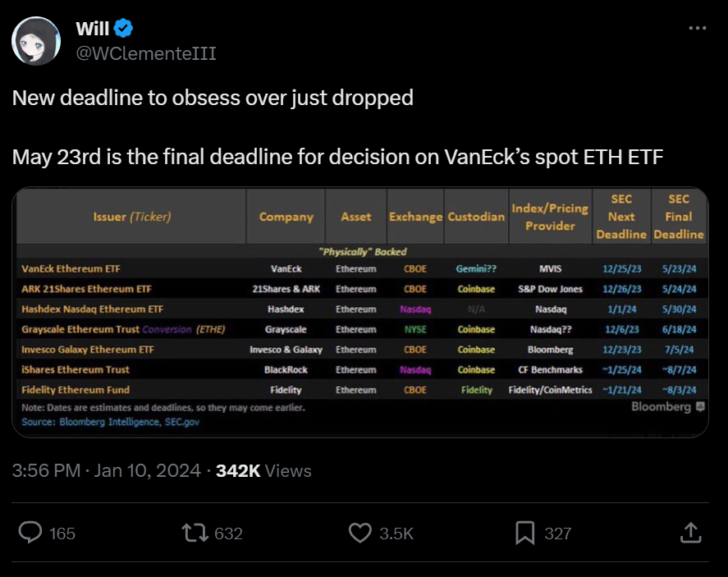
Task: Click the tweet text about May 23rd deadline
Action: pyautogui.click(x=337, y=156)
